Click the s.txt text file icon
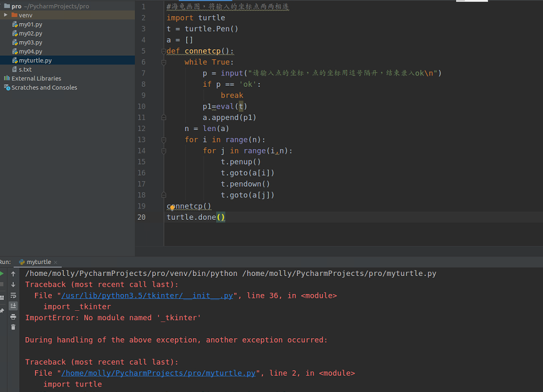Screen dimensions: 543x392 point(14,69)
